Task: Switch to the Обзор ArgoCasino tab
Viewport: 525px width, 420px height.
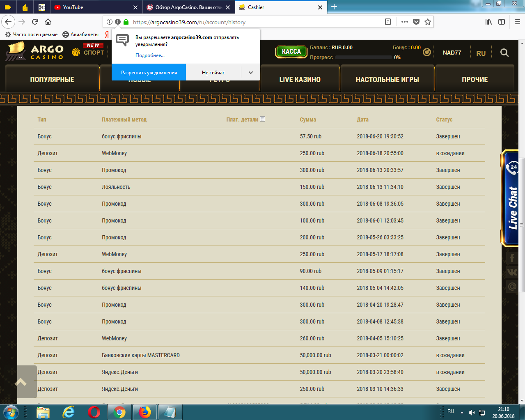Action: pos(189,7)
